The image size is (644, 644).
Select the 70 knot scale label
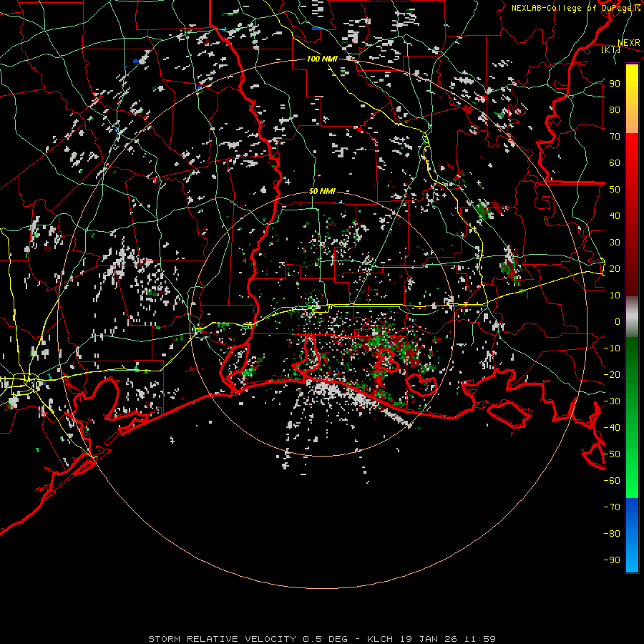(x=615, y=137)
